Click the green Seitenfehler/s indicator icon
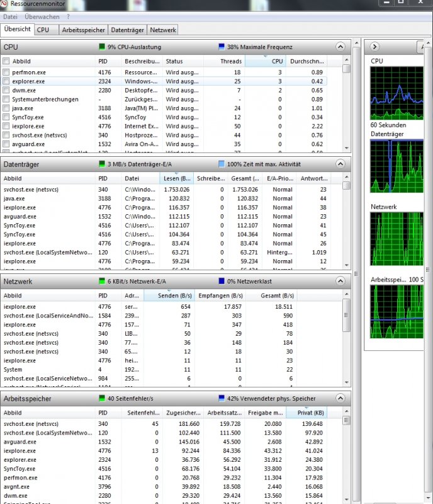Viewport: 433px width, 504px height. [102, 399]
